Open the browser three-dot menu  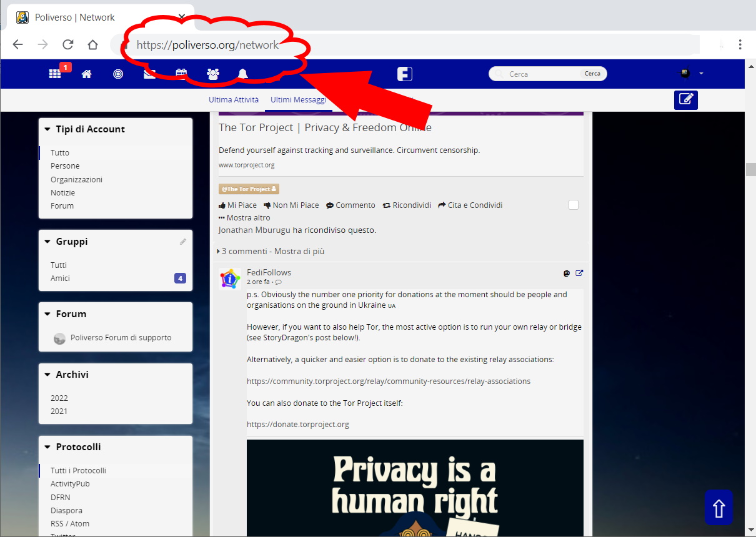(x=740, y=44)
